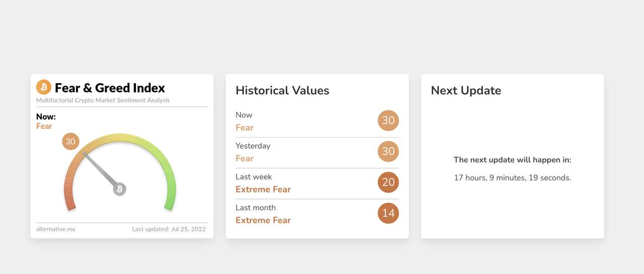Click the 30 value bubble on gauge
Image resolution: width=644 pixels, height=274 pixels.
tap(70, 142)
